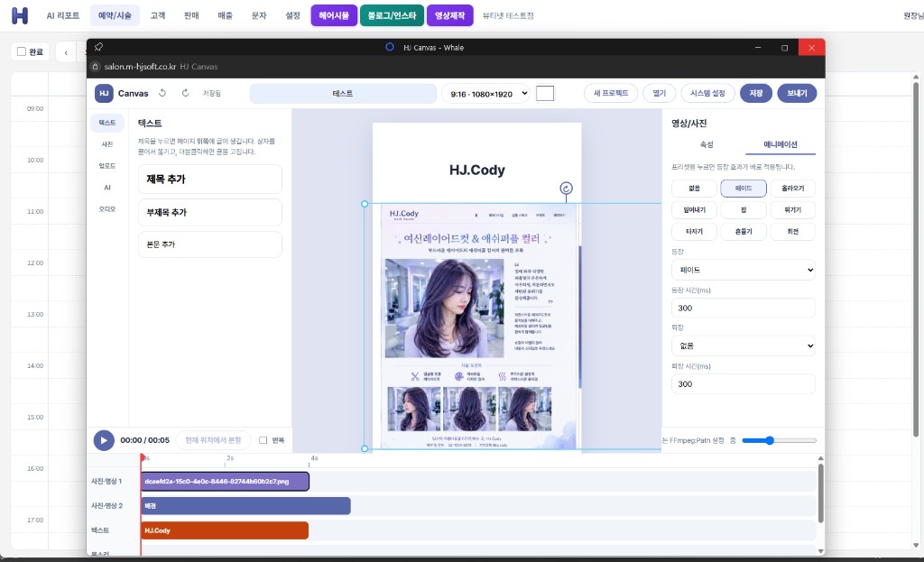Switch to the 속성 tab
The height and width of the screenshot is (562, 924).
(706, 144)
